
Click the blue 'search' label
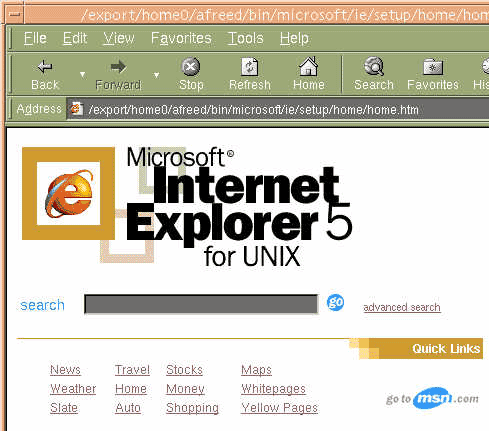42,305
